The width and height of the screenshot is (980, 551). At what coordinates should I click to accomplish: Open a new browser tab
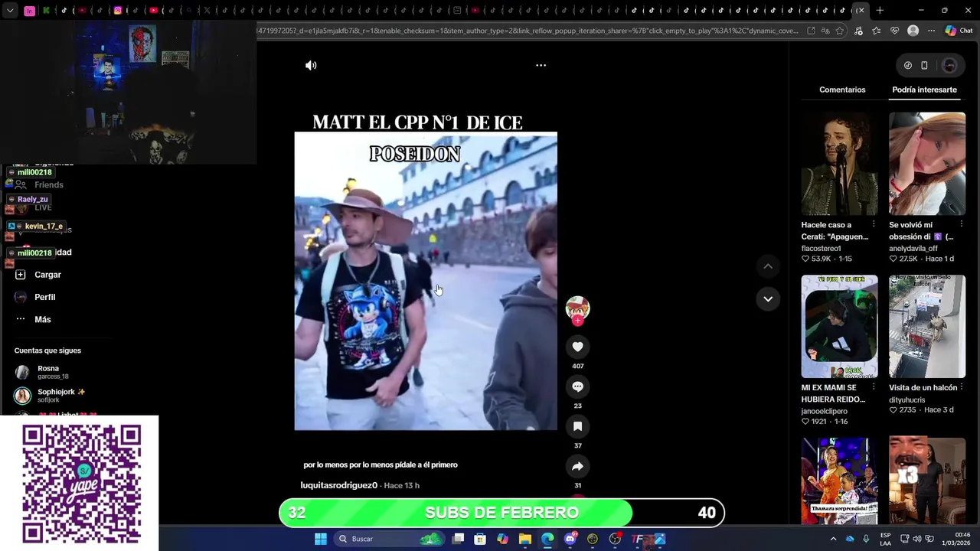(880, 10)
